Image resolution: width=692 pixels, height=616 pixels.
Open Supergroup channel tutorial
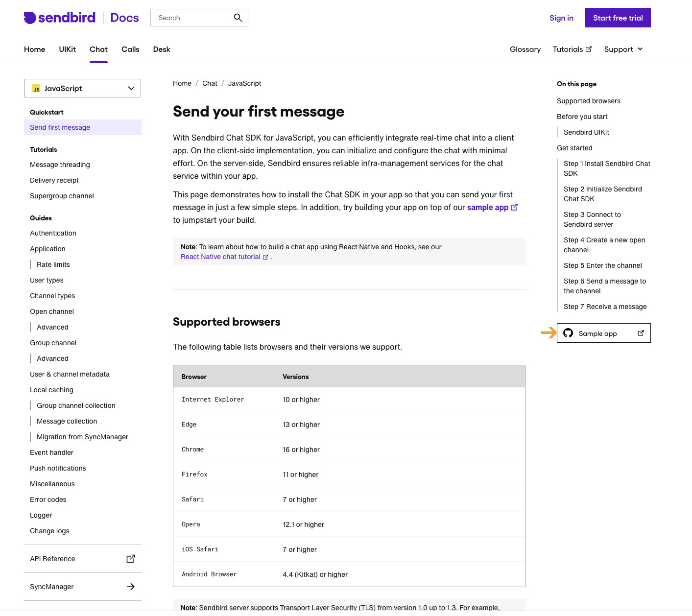coord(62,196)
